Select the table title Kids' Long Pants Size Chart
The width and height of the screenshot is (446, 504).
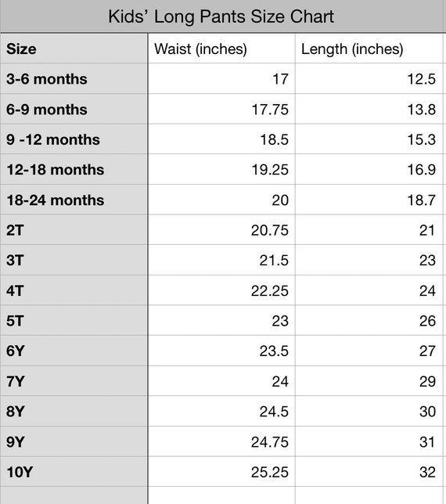[x=221, y=16]
